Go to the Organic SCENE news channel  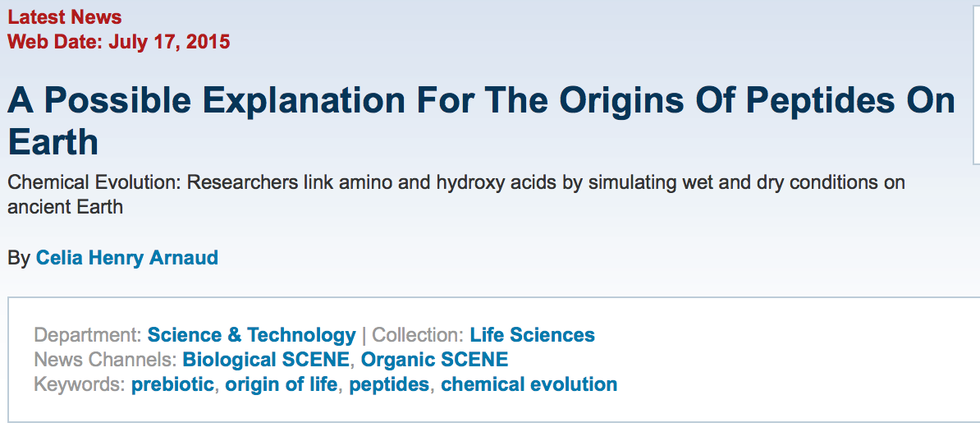pyautogui.click(x=434, y=360)
